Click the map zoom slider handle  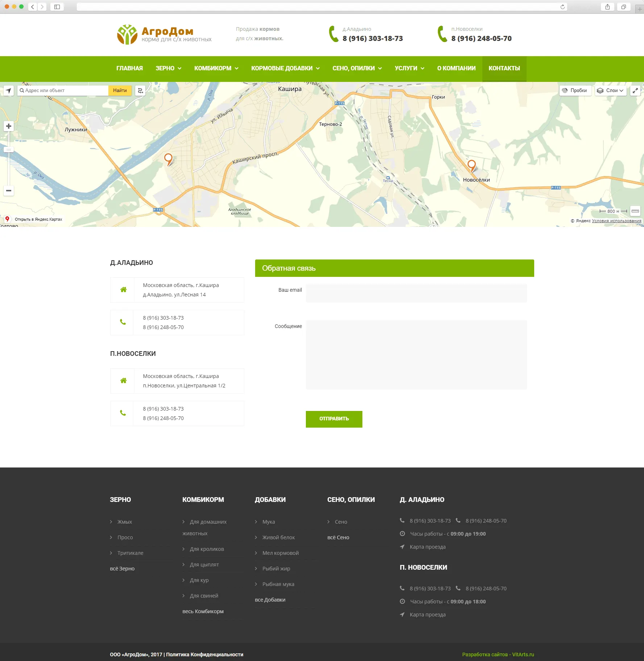(x=9, y=150)
